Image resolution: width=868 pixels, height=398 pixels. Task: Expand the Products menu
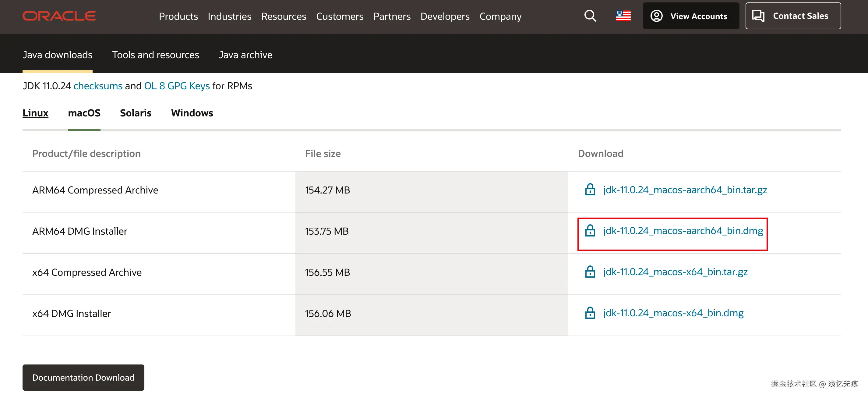[x=178, y=16]
